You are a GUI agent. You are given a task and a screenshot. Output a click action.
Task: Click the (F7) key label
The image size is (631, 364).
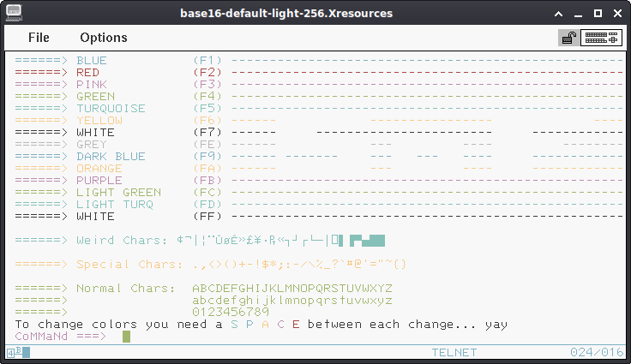point(207,133)
